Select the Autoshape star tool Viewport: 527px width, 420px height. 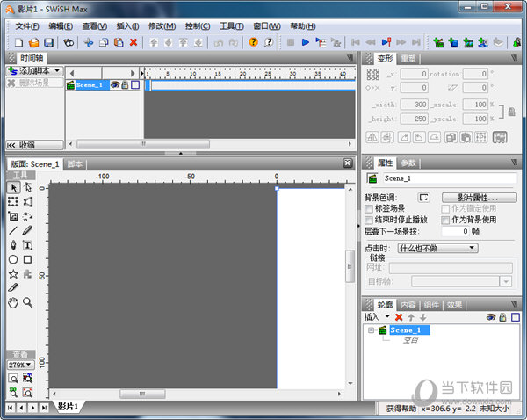click(13, 273)
